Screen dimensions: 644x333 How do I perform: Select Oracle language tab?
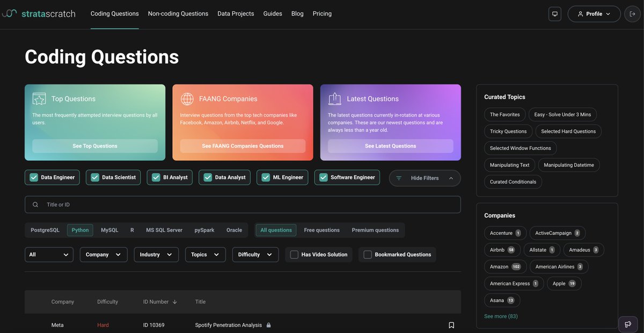[234, 230]
